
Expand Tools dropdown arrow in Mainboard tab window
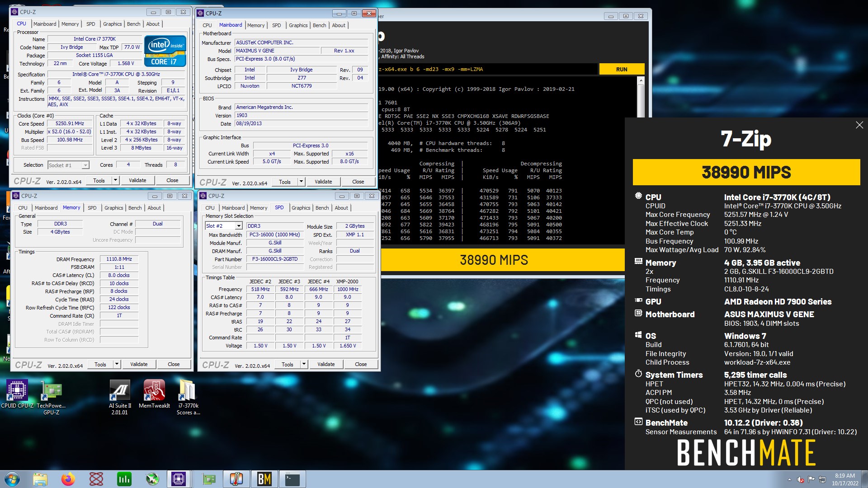click(x=301, y=182)
